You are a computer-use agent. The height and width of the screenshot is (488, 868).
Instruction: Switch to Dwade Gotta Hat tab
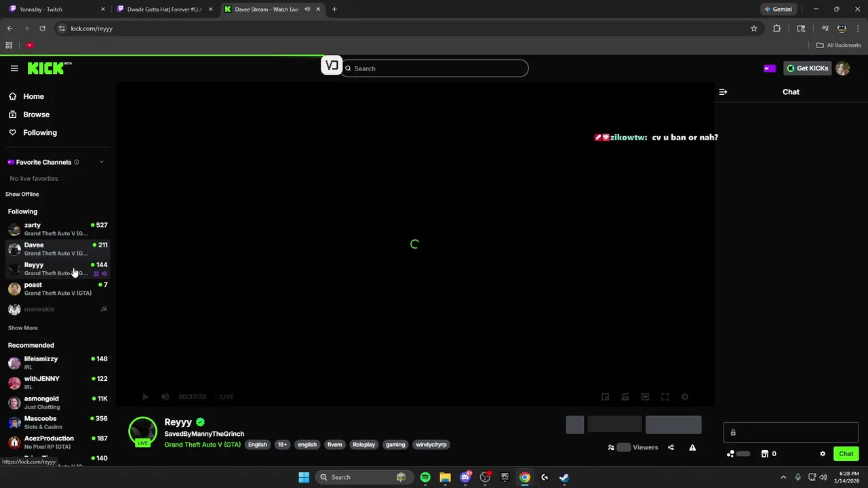165,9
